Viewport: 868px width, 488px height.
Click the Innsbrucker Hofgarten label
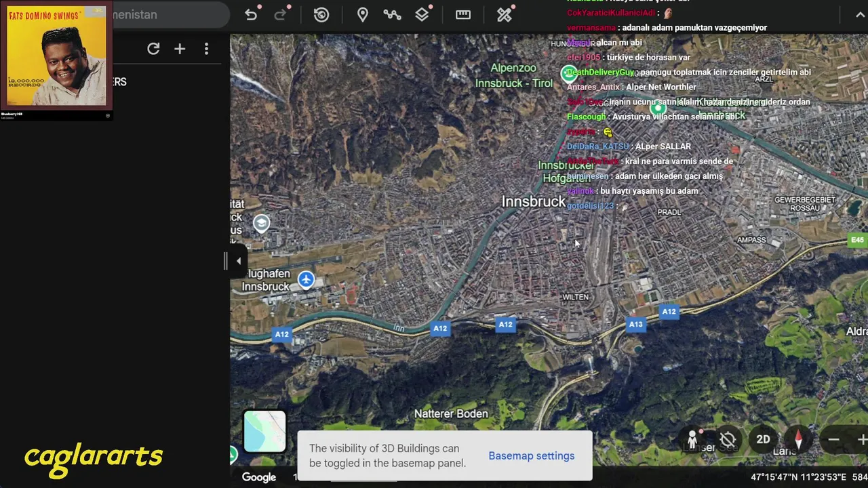566,171
